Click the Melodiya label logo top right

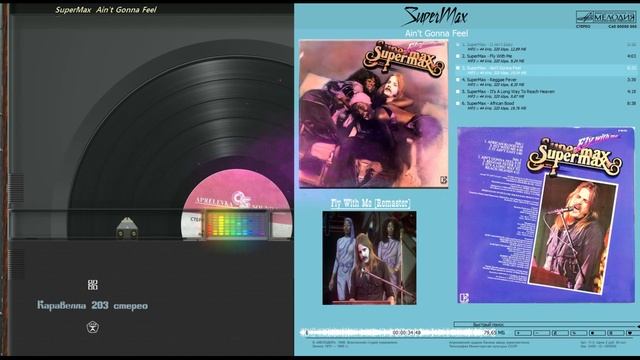pos(606,17)
